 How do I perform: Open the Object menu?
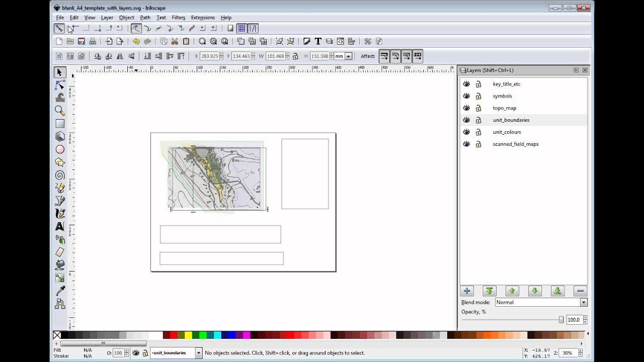tap(126, 18)
